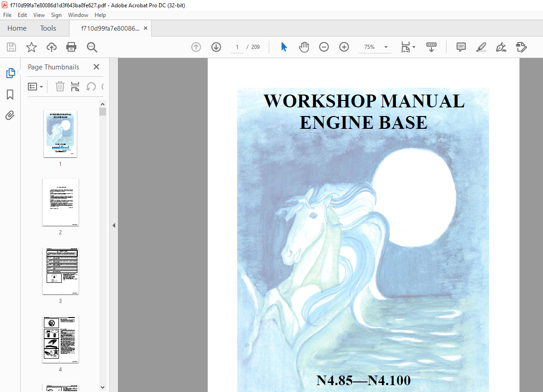Click the current page number field

pos(237,47)
